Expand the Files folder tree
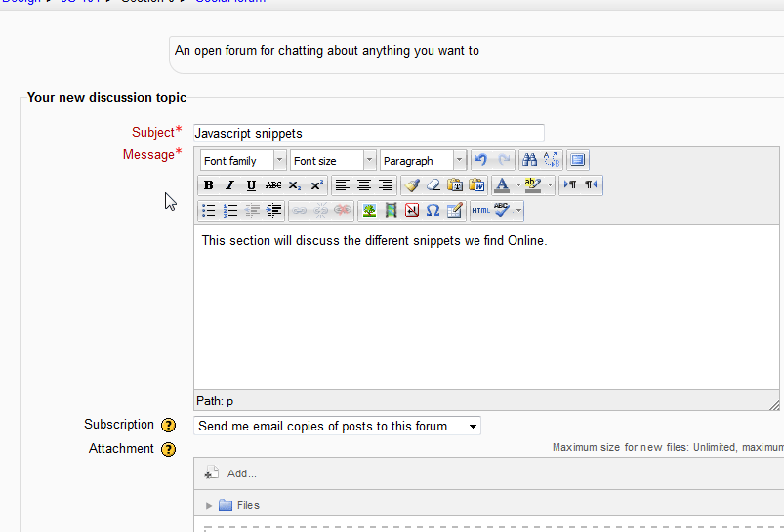Image resolution: width=784 pixels, height=532 pixels. point(209,505)
